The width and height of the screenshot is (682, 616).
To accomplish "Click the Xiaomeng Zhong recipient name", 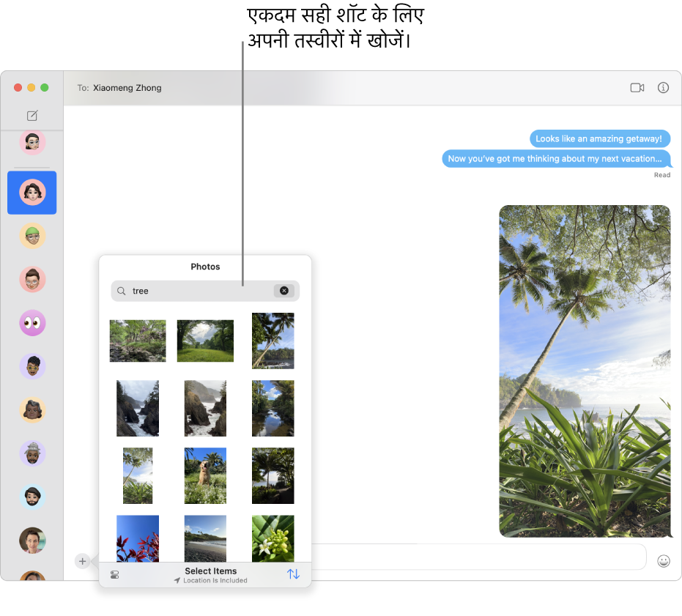I will tap(127, 88).
